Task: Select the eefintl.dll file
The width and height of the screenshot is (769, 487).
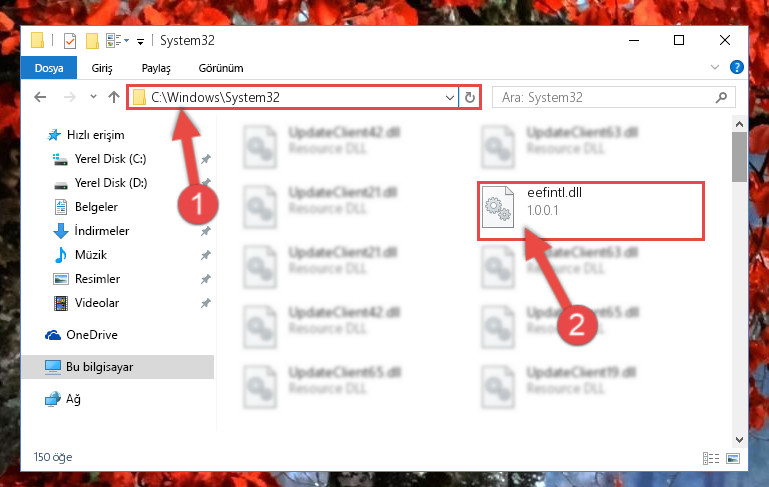Action: [591, 210]
